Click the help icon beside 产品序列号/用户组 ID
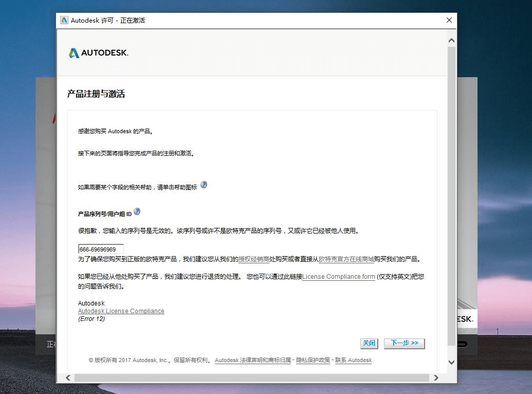This screenshot has height=394, width=532. pyautogui.click(x=136, y=211)
